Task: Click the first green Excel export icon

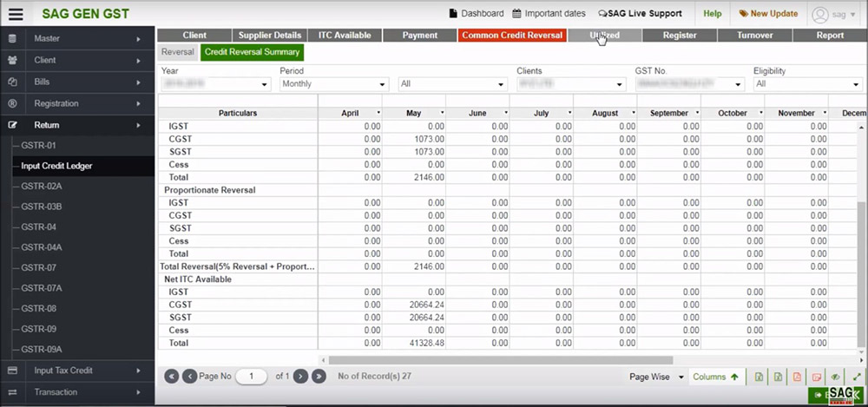Action: [759, 377]
